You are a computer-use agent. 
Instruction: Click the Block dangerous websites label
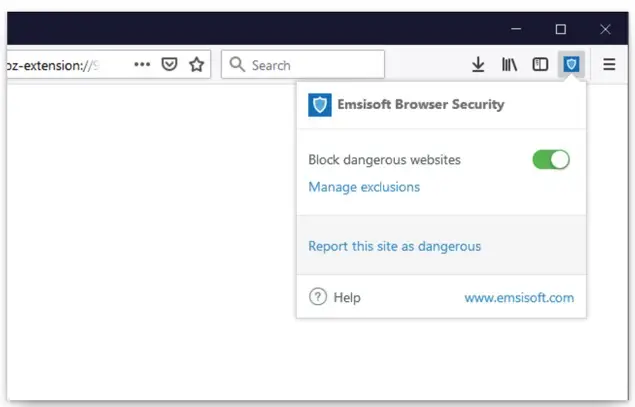[384, 160]
